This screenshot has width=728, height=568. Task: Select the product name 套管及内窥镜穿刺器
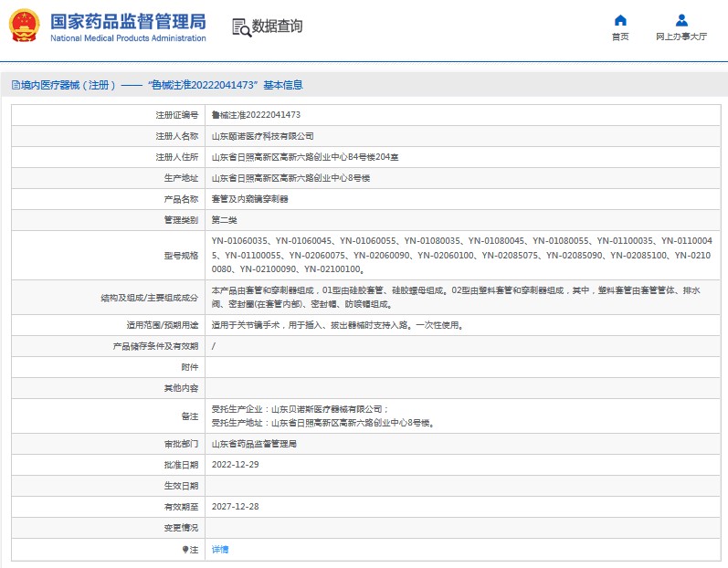click(249, 199)
